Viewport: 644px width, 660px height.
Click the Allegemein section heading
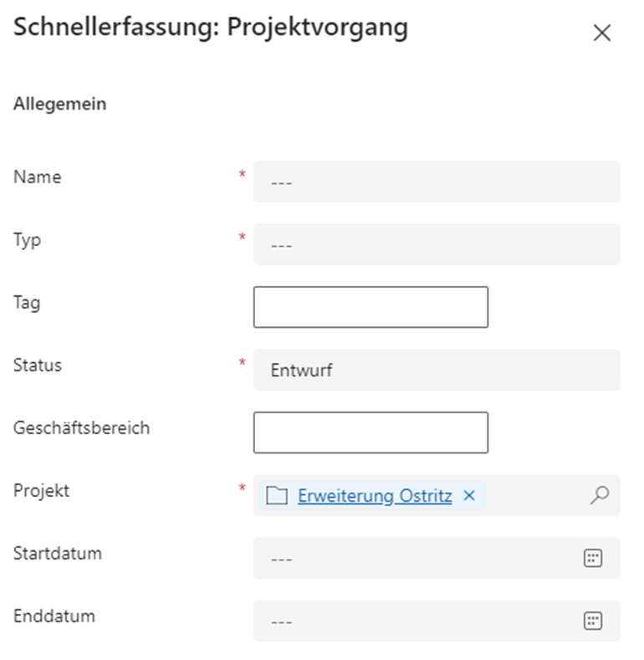[59, 105]
